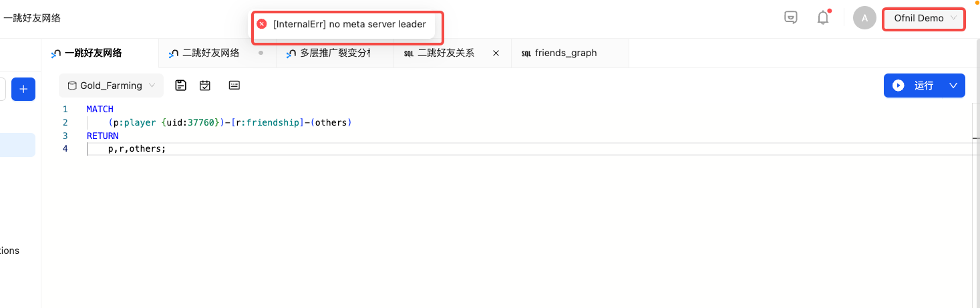Close the 二跳好友关系 tab
This screenshot has height=308, width=980.
(x=496, y=53)
